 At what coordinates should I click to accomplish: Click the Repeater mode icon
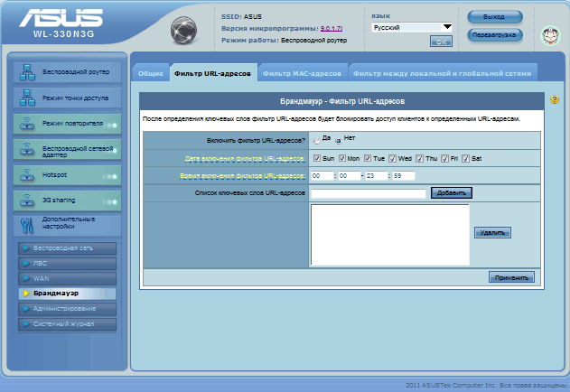pos(26,124)
